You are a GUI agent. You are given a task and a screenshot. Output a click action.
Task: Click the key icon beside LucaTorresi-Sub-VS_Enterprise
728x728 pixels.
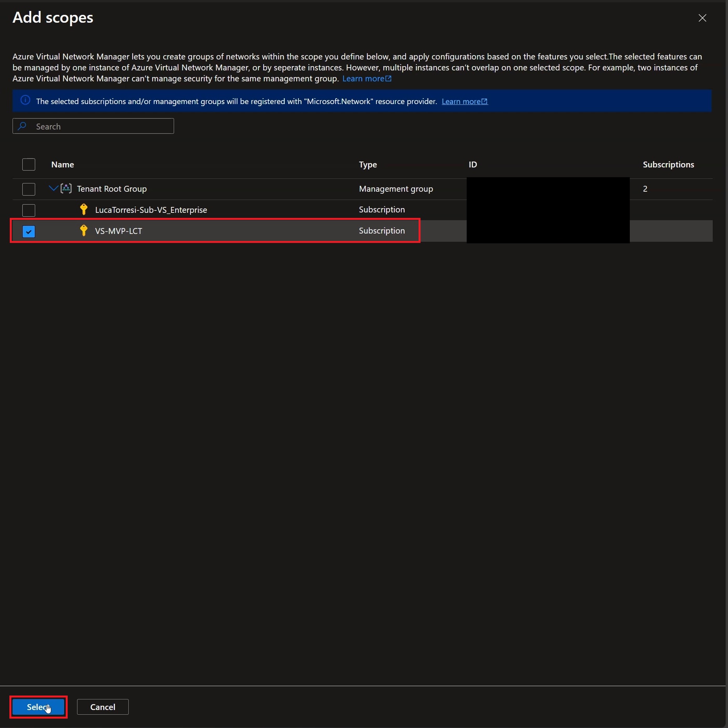[83, 210]
